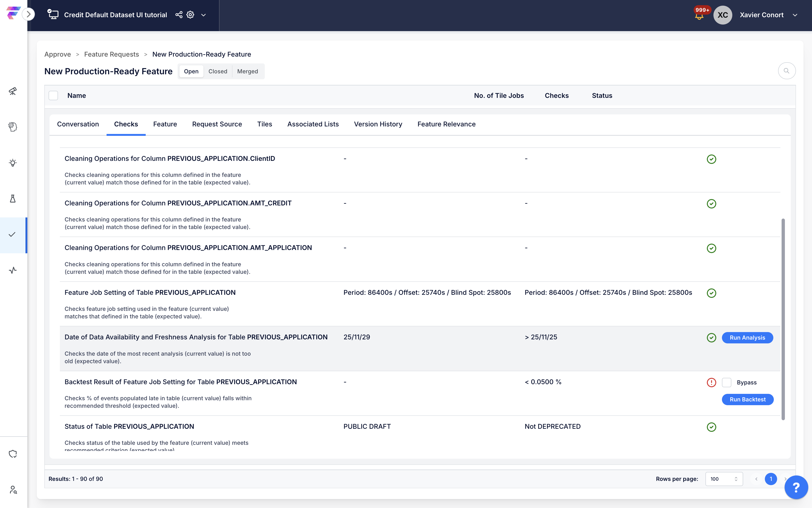Open the Feature Relevance tab

click(446, 124)
